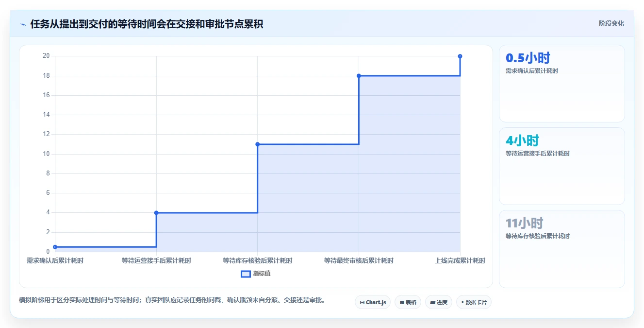Click the final data point at value 20
Viewport: 644px width, 328px height.
(x=460, y=56)
